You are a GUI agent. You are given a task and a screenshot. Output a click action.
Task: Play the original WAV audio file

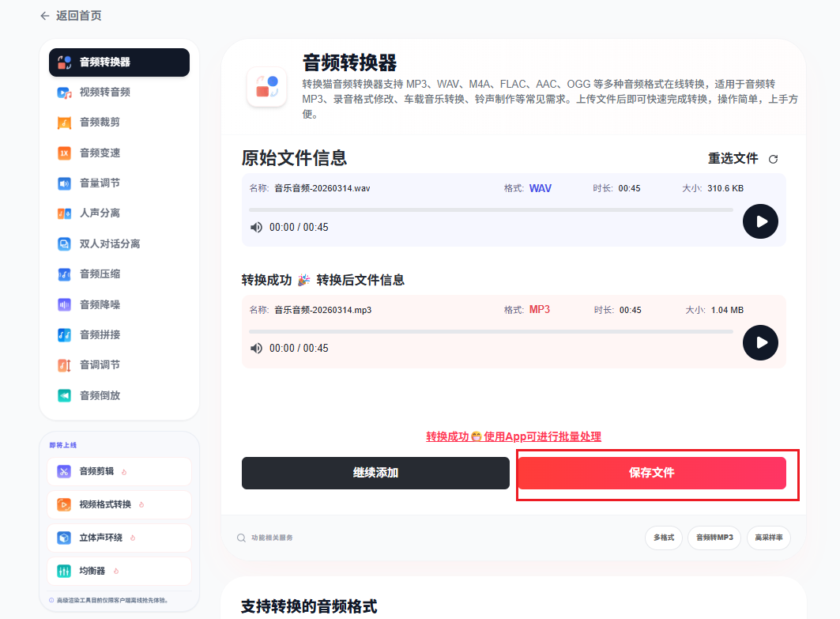point(760,221)
